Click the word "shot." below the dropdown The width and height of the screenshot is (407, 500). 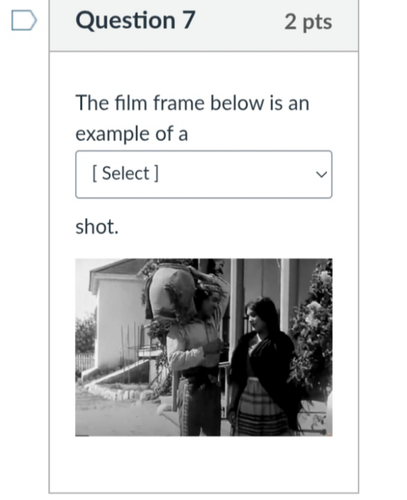point(97,227)
